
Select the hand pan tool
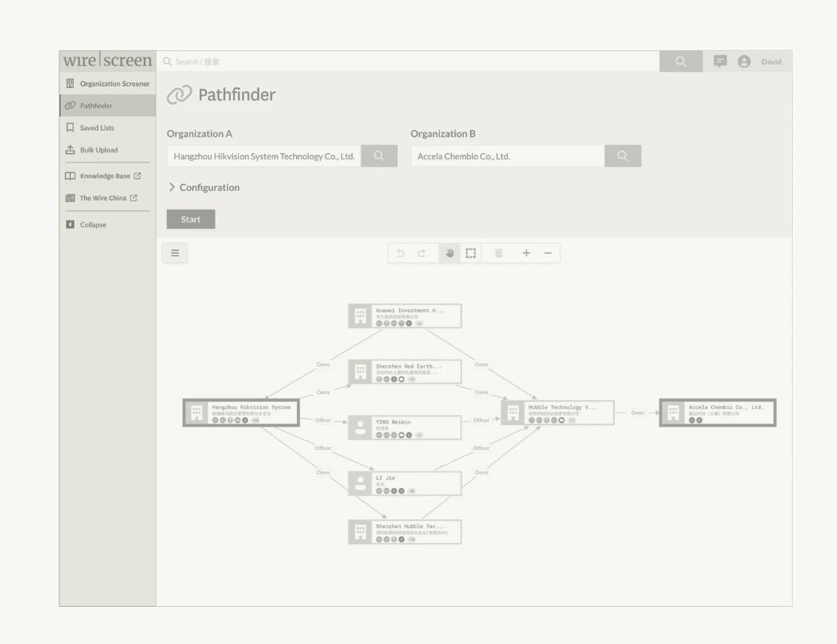click(449, 253)
